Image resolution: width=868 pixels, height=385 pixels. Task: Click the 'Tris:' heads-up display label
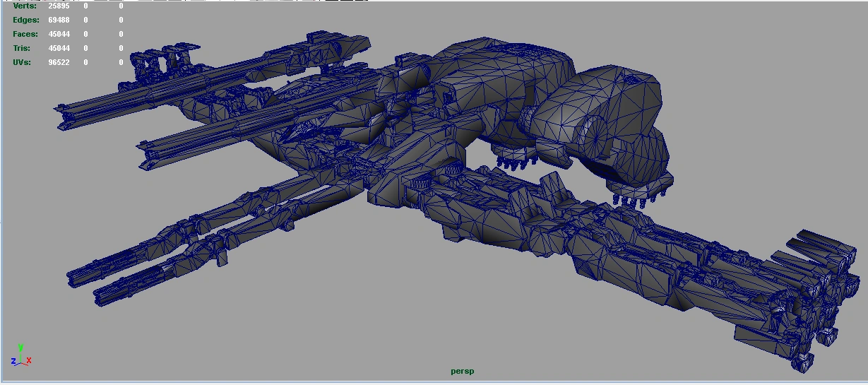click(x=22, y=48)
